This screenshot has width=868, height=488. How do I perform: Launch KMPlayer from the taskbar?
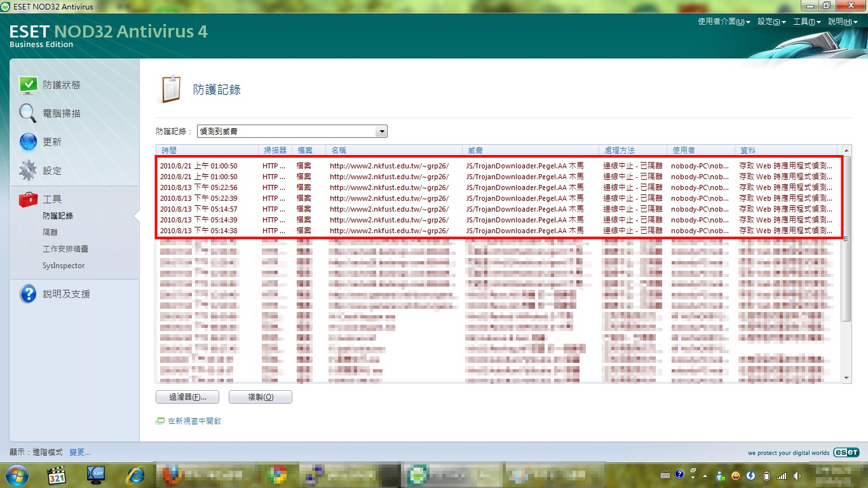click(97, 475)
